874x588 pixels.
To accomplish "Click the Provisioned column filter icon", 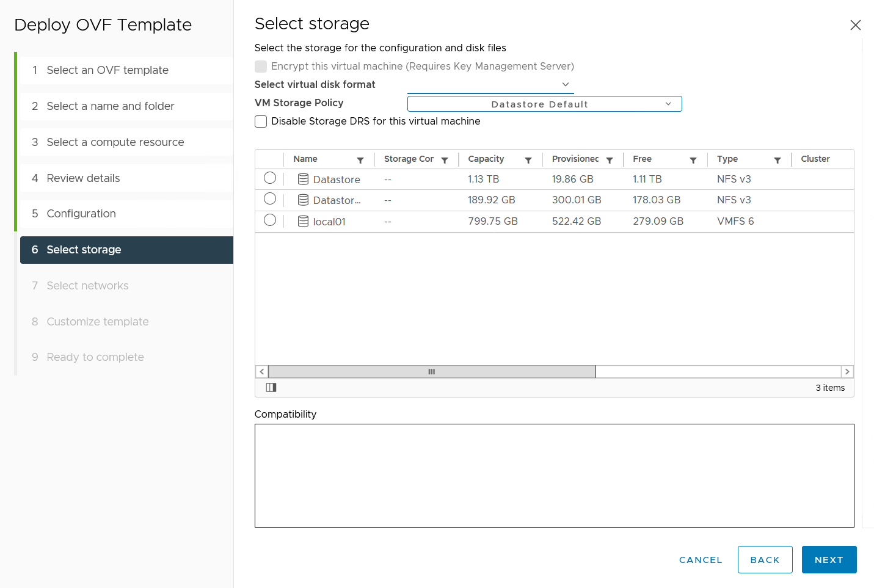I will pos(610,160).
